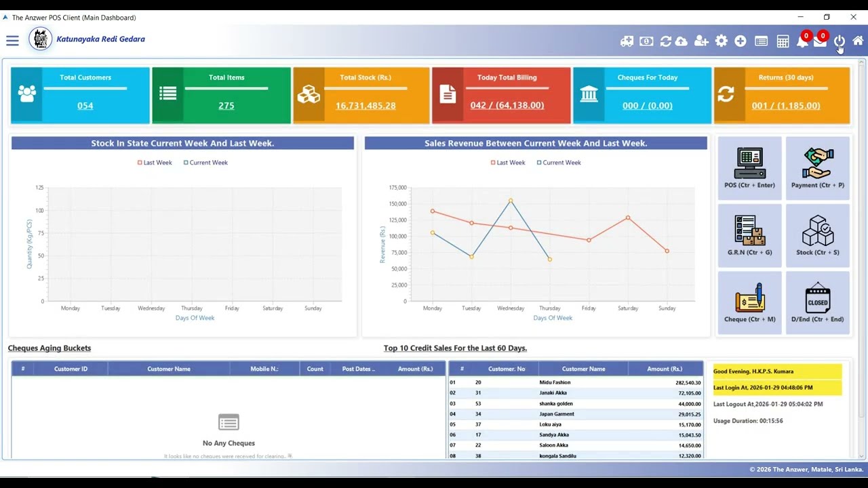Select Japan Garment credit sales row
The height and width of the screenshot is (488, 868).
click(576, 414)
